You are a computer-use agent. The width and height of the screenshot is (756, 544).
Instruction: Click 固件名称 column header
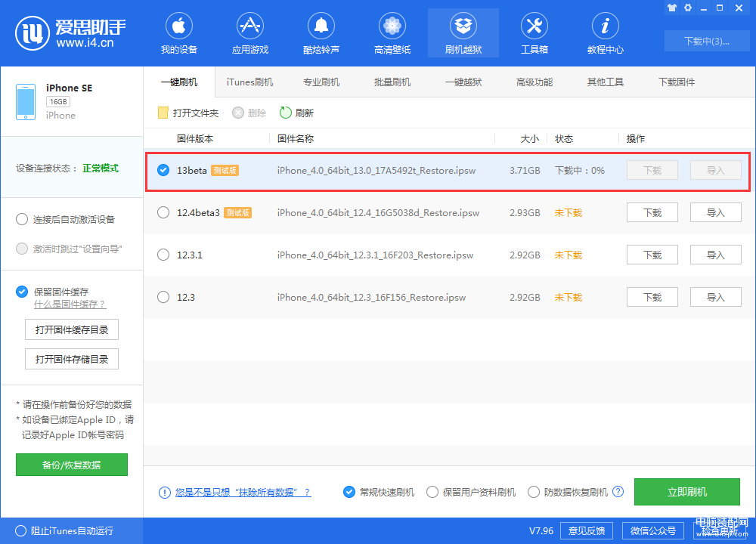pyautogui.click(x=296, y=139)
